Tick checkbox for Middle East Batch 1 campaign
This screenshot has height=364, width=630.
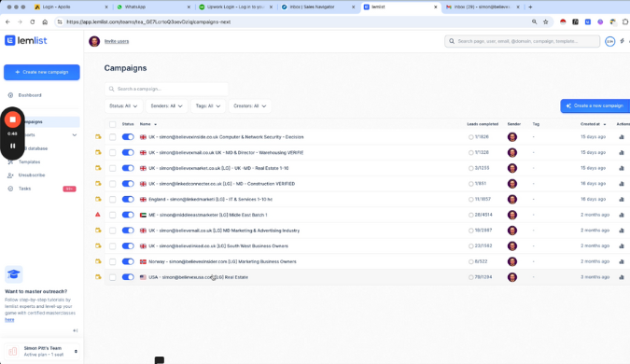tap(113, 215)
